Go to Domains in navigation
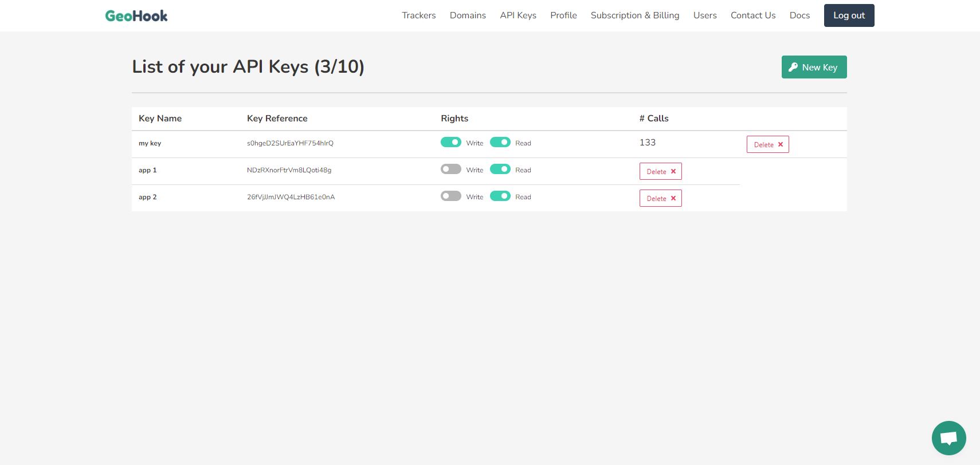The height and width of the screenshot is (465, 980). [468, 15]
